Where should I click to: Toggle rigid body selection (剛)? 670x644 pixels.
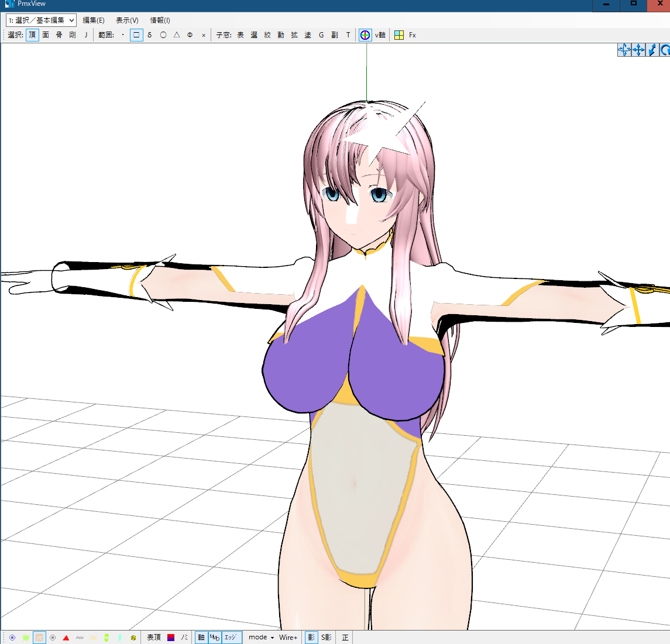click(x=73, y=35)
